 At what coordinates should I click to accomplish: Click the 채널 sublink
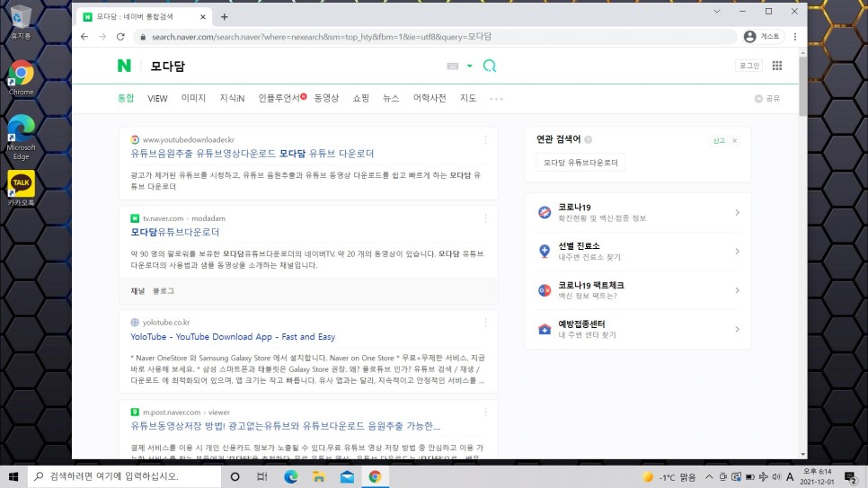point(137,291)
